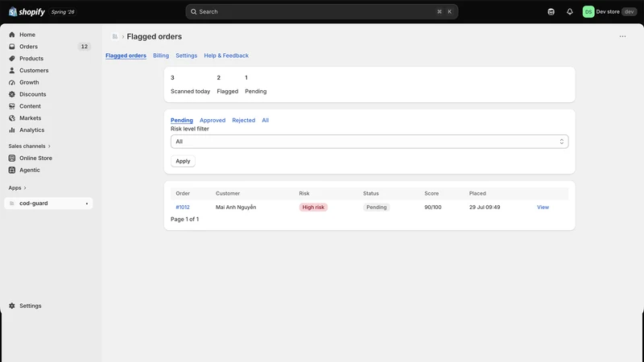644x362 pixels.
Task: Expand the Sales channels section
Action: click(30, 146)
